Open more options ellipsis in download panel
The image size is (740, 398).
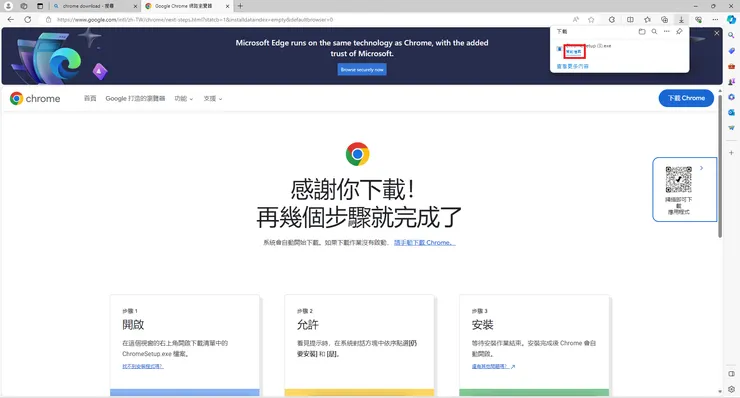[666, 31]
